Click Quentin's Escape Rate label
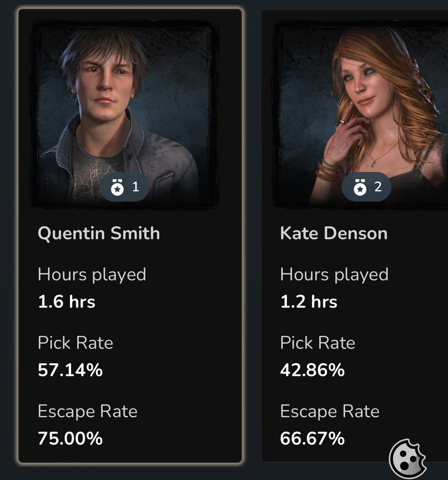This screenshot has width=448, height=480. click(x=87, y=411)
